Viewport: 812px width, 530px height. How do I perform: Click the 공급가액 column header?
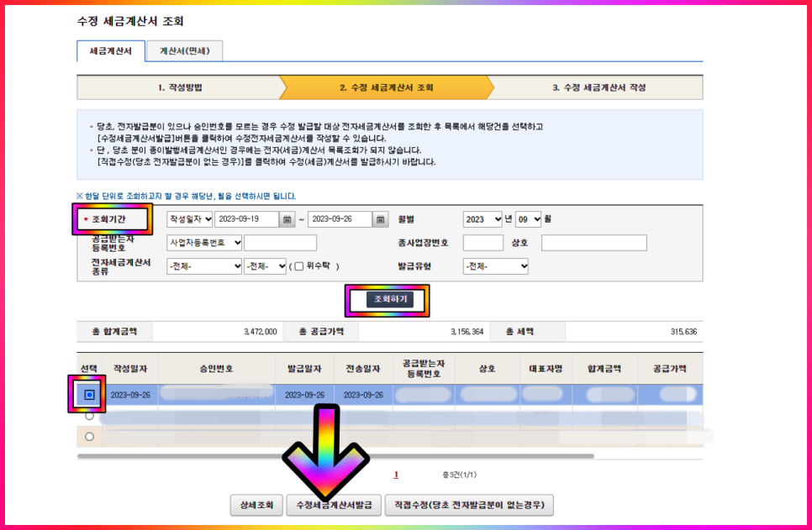(670, 369)
